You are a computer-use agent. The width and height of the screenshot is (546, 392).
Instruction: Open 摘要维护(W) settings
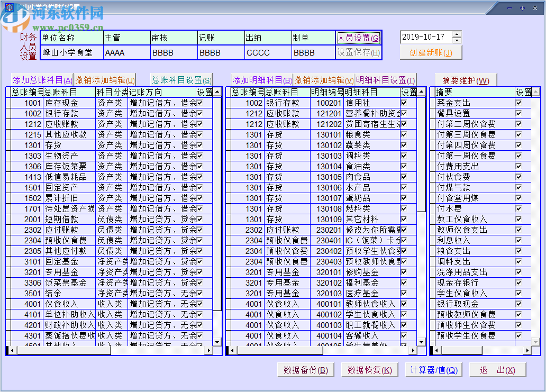coord(466,80)
